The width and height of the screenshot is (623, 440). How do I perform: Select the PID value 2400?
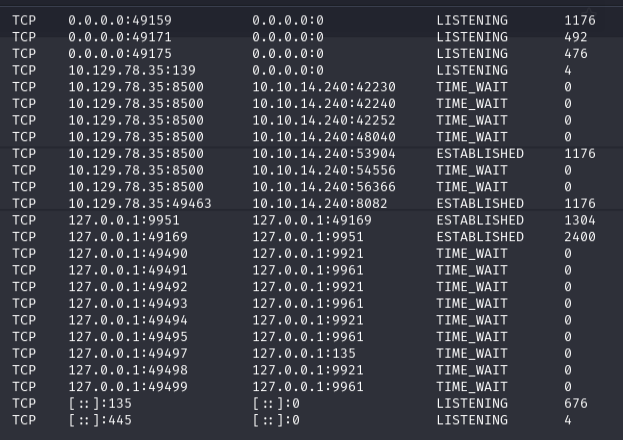click(579, 237)
